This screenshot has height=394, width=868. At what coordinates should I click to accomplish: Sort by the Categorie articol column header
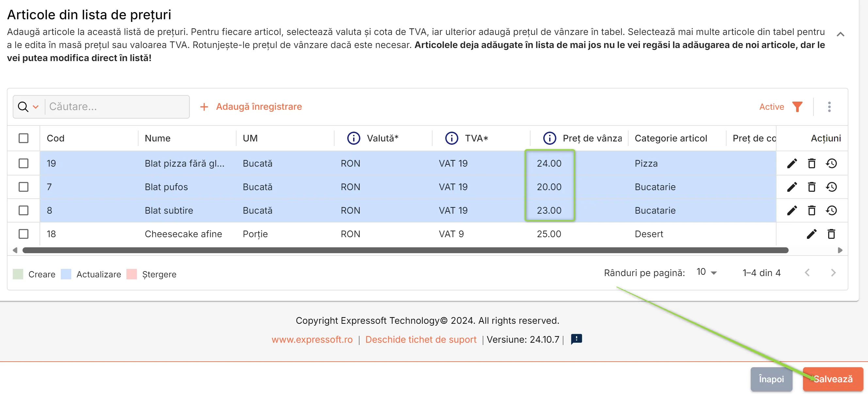[x=671, y=138]
